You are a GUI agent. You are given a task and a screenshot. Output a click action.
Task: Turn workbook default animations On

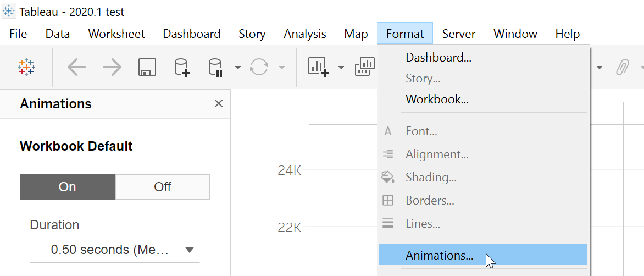[67, 187]
